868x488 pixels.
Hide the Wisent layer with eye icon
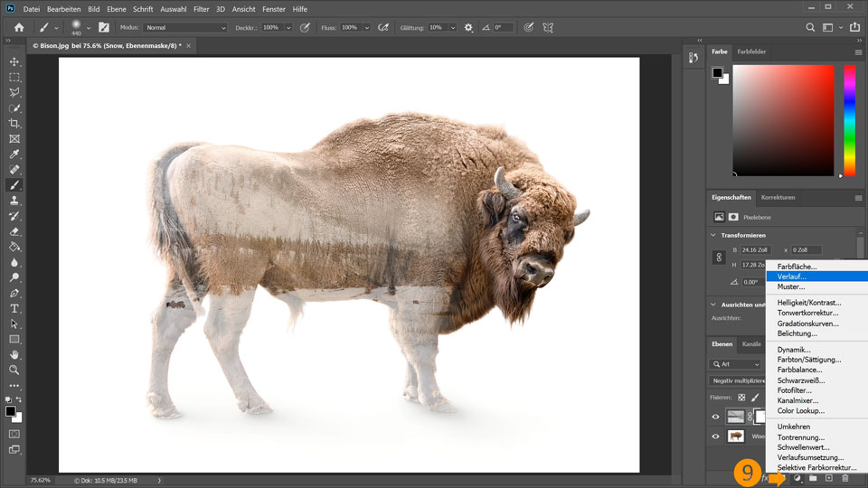[715, 436]
